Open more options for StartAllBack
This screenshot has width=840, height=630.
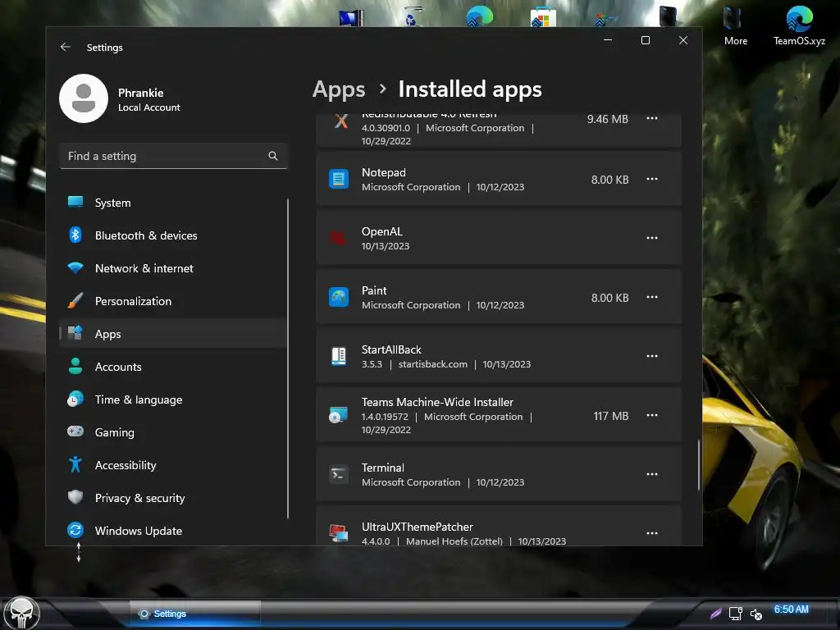(x=651, y=356)
